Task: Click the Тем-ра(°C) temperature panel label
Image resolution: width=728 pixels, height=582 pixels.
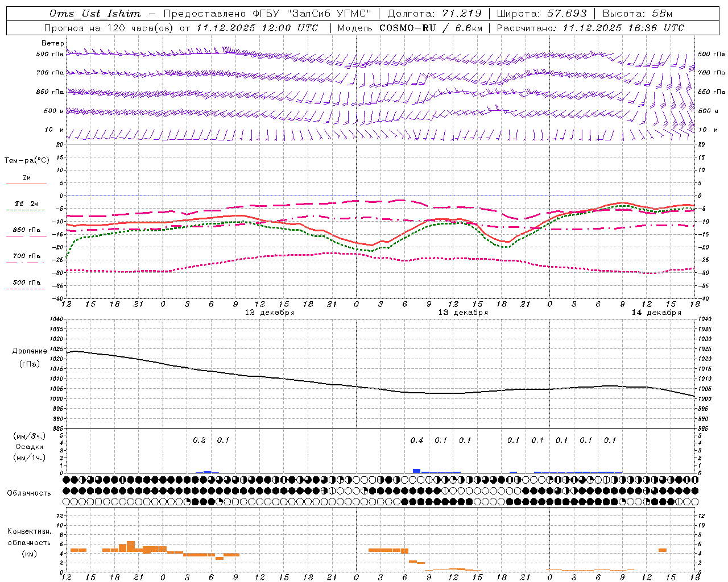Action: point(27,160)
